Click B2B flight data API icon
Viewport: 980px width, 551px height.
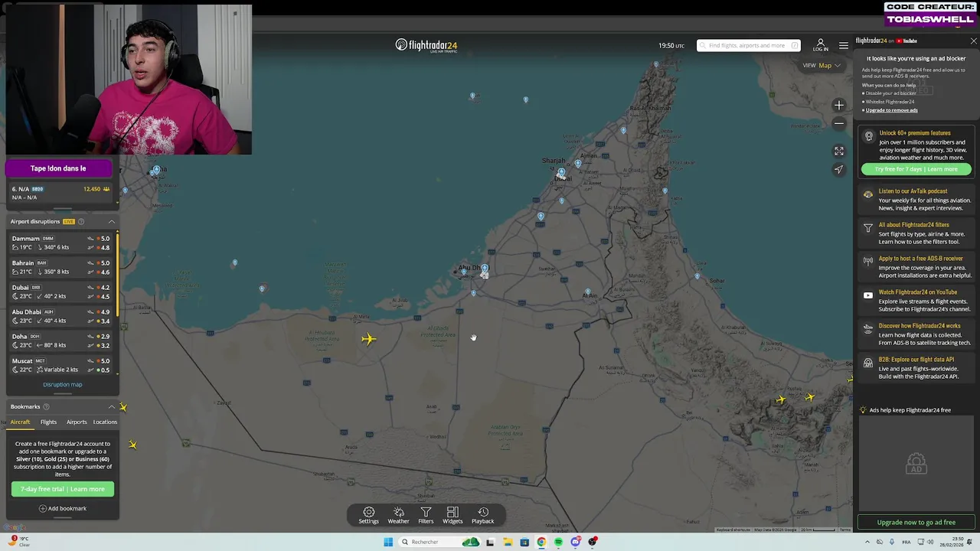click(867, 363)
